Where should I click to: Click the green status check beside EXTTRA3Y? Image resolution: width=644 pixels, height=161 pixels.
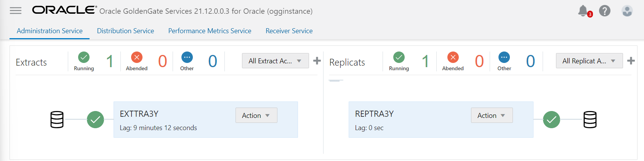95,119
